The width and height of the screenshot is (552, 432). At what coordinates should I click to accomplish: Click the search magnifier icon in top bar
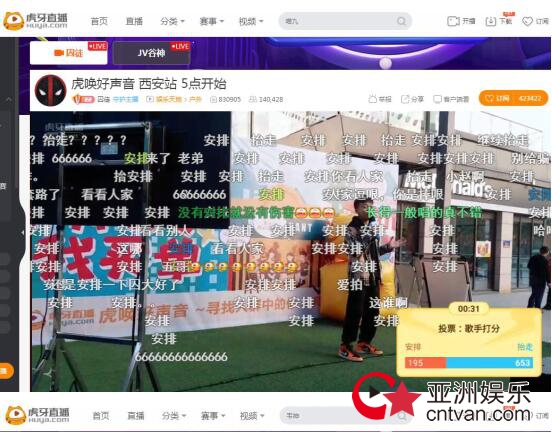[x=401, y=21]
